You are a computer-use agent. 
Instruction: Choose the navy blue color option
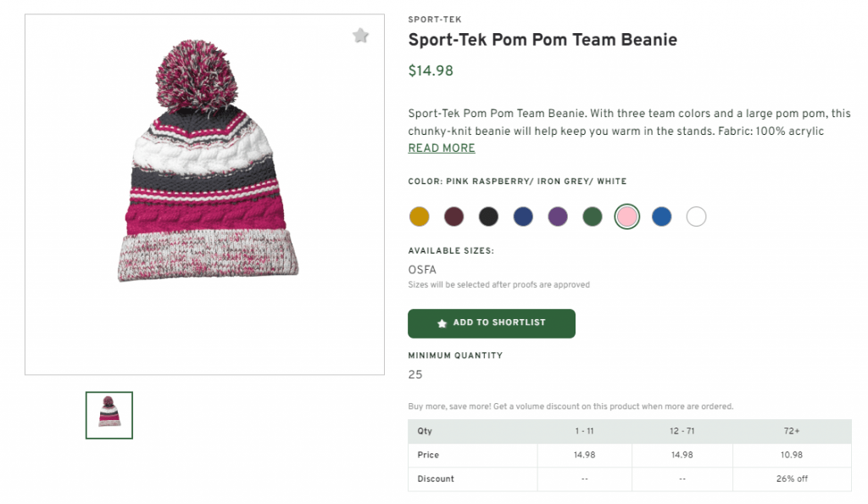click(x=523, y=216)
